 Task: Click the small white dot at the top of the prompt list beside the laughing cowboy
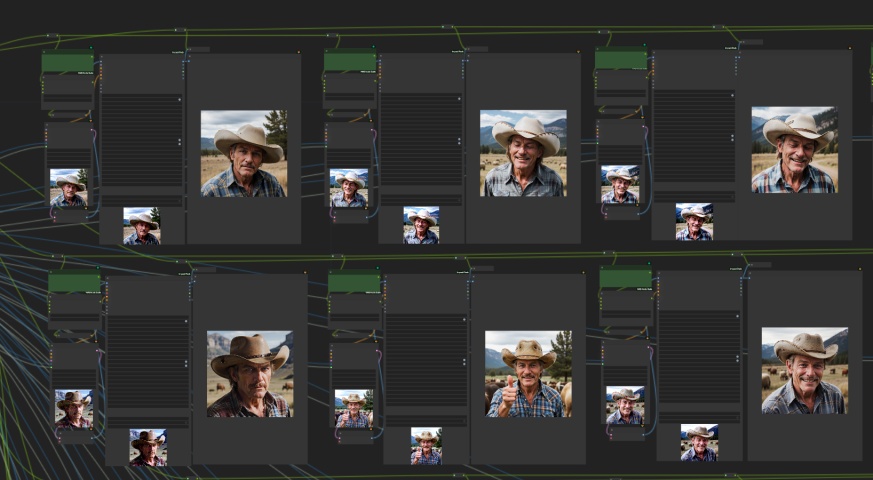coord(459,98)
